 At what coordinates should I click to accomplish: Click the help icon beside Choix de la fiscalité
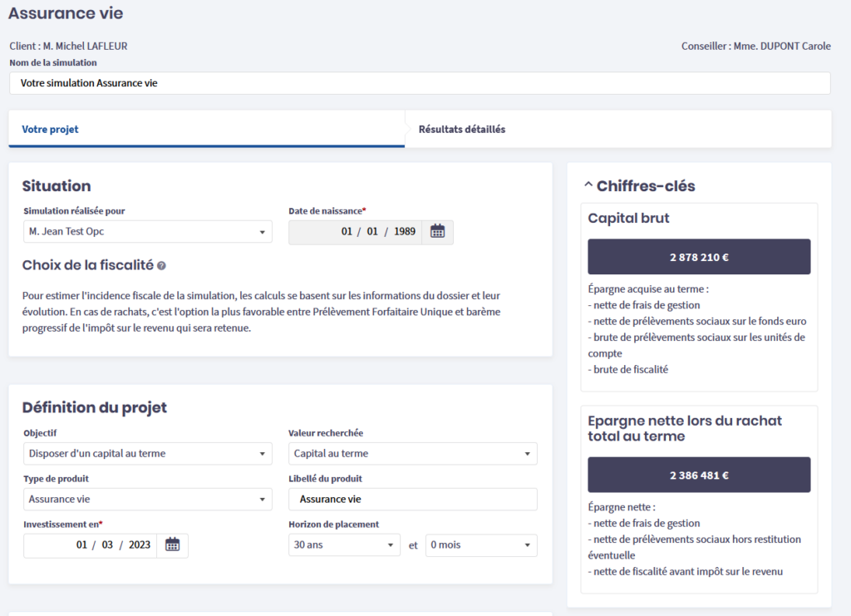coord(161,266)
